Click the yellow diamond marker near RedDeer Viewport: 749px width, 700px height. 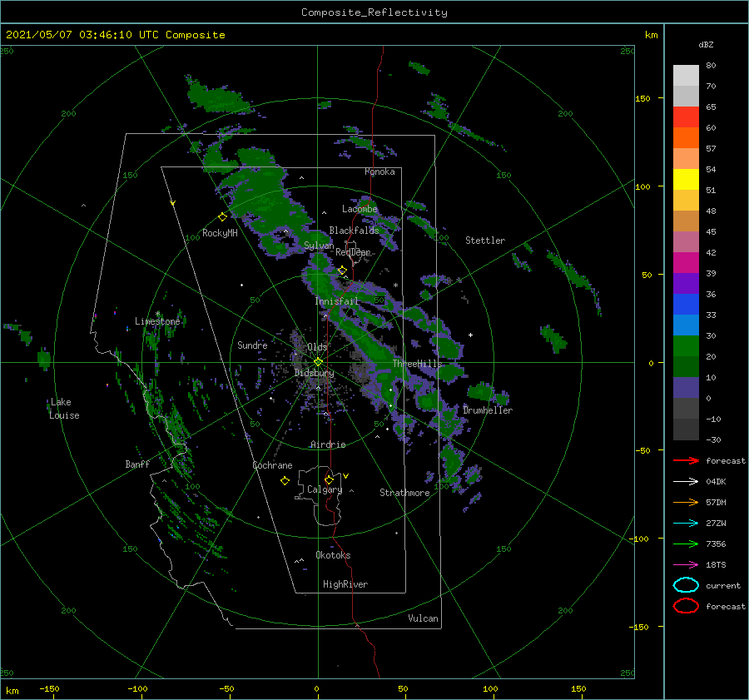point(342,271)
